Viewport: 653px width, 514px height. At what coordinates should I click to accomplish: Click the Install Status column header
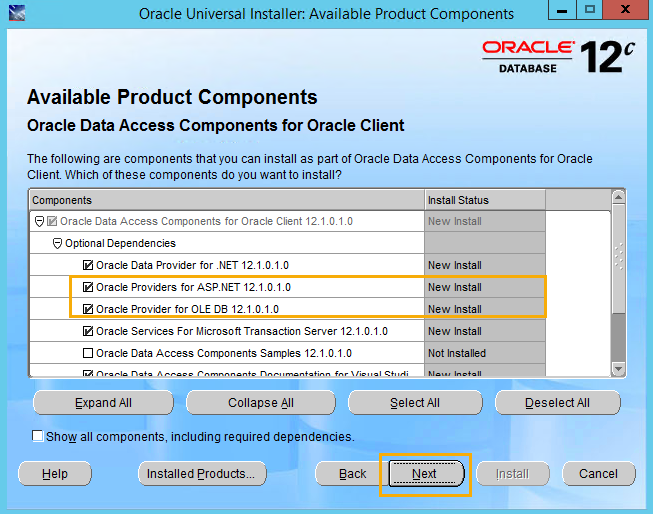[485, 200]
